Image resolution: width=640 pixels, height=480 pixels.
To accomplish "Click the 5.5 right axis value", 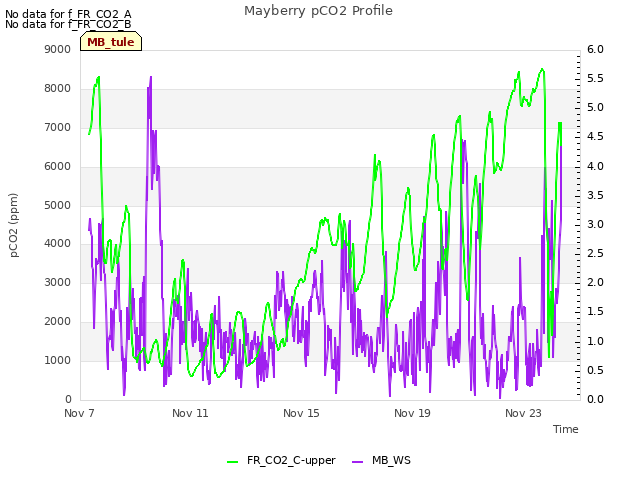I will (x=595, y=78).
